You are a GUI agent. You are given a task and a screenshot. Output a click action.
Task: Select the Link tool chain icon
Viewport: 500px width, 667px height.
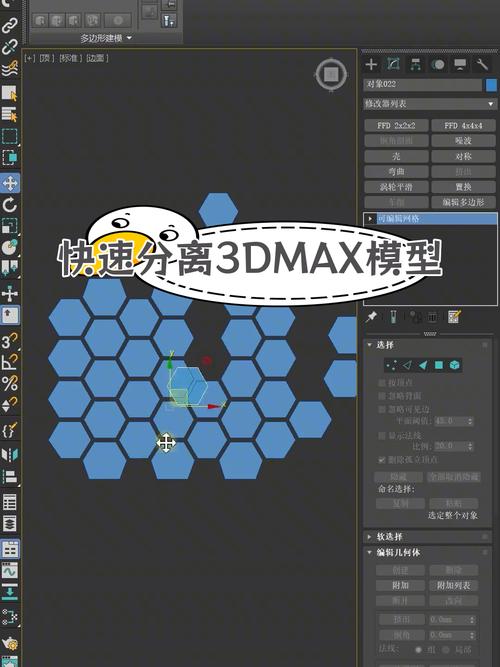click(x=9, y=25)
